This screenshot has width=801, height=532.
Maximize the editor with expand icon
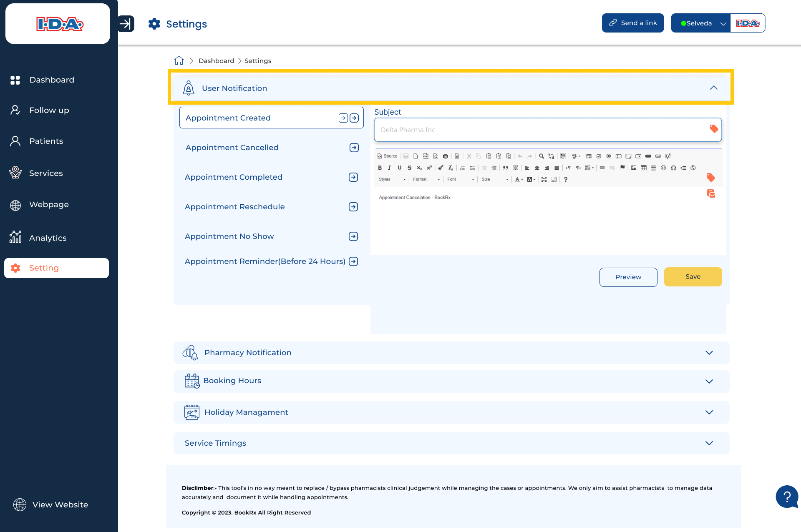[544, 179]
